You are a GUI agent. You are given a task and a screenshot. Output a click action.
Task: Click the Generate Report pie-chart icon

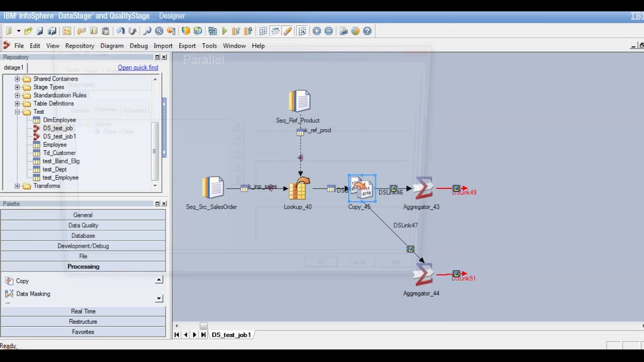pos(356,31)
